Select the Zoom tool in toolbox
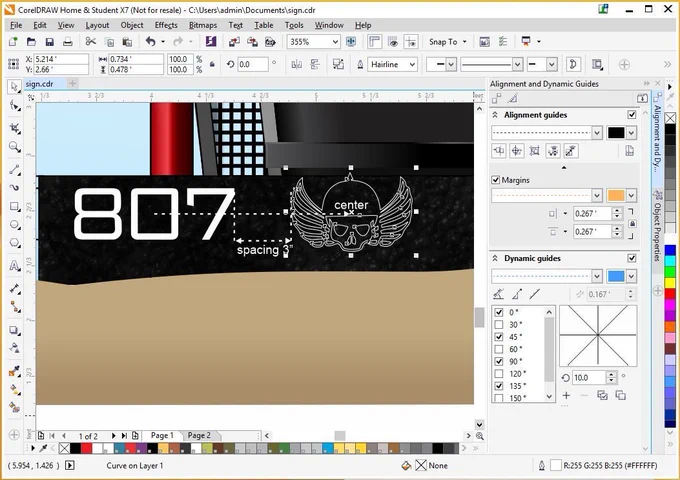This screenshot has width=680, height=480. [14, 147]
